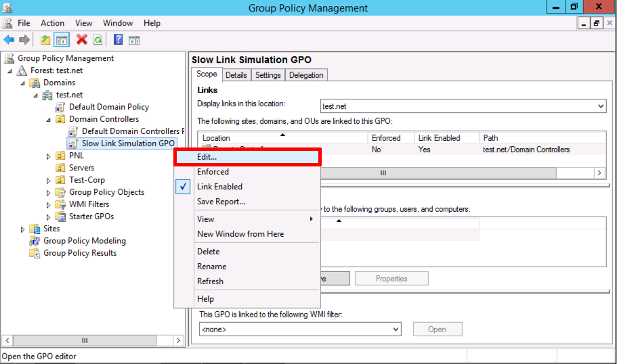The image size is (617, 364).
Task: Click the Link Enabled column header
Action: pos(446,138)
